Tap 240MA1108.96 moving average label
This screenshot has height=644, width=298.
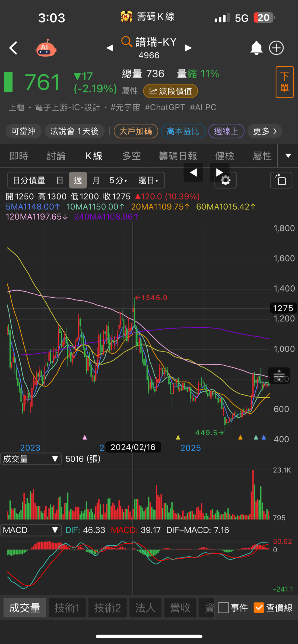pos(107,217)
